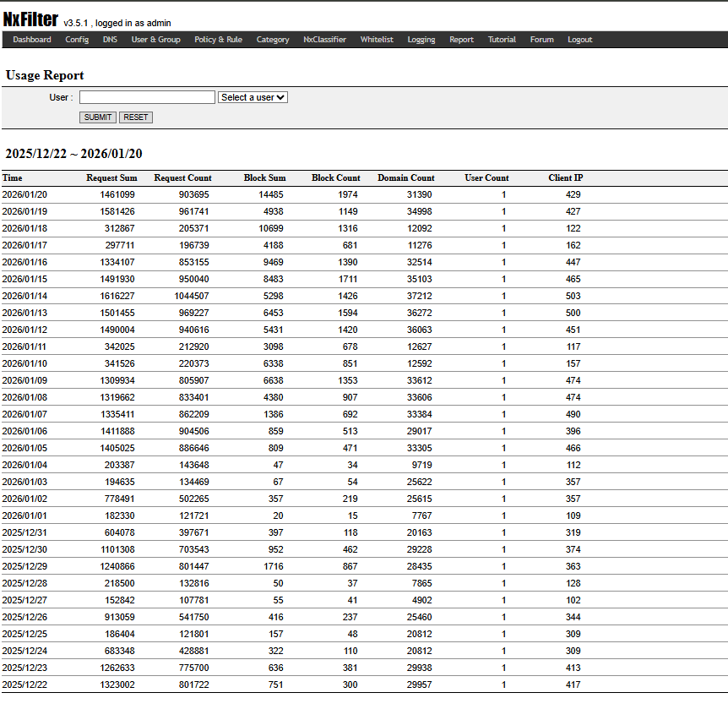Click the Request Count column header
The image size is (728, 720).
182,177
